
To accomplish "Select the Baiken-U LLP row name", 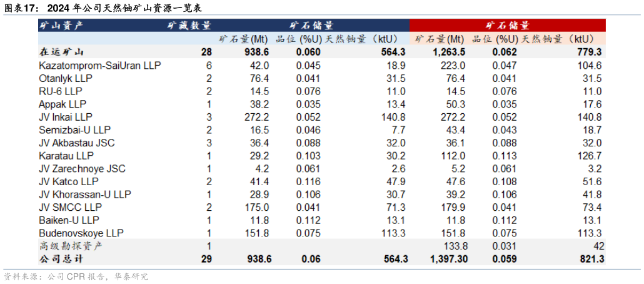I will [x=69, y=220].
